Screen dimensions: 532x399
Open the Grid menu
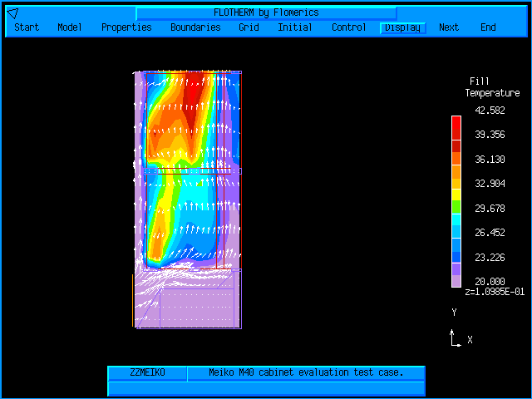point(249,27)
